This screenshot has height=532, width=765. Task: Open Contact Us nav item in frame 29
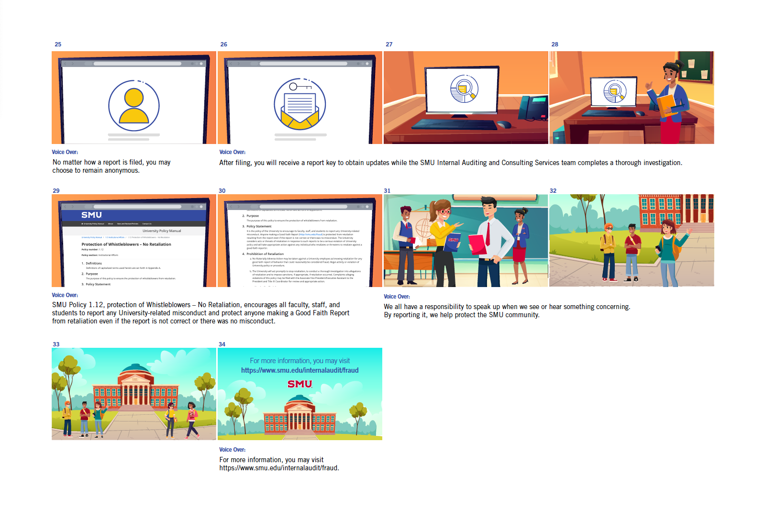[x=147, y=223]
